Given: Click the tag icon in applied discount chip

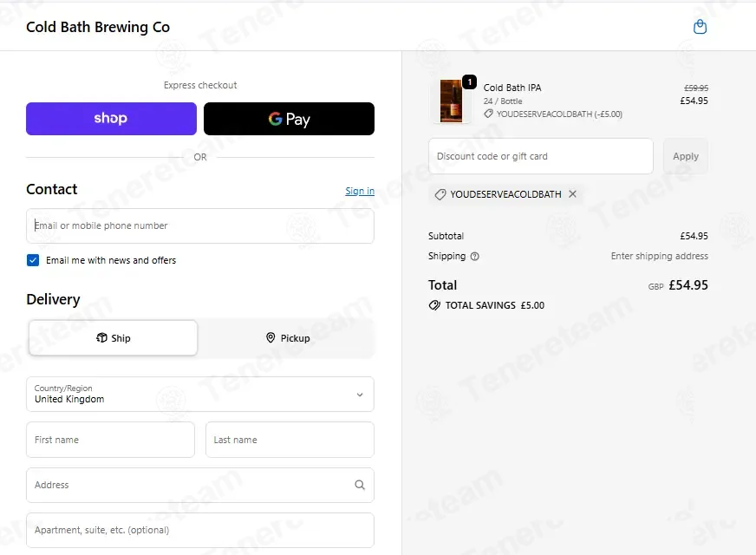Looking at the screenshot, I should (440, 194).
